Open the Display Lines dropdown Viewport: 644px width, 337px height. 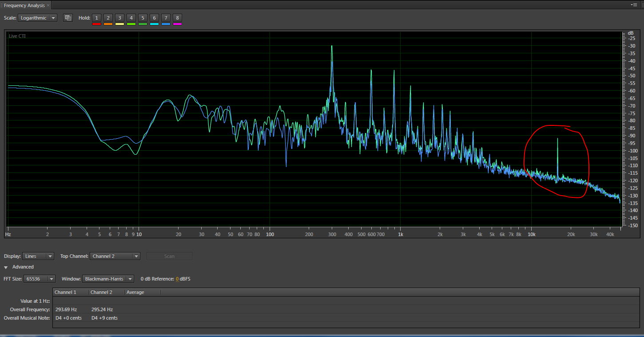tap(38, 256)
